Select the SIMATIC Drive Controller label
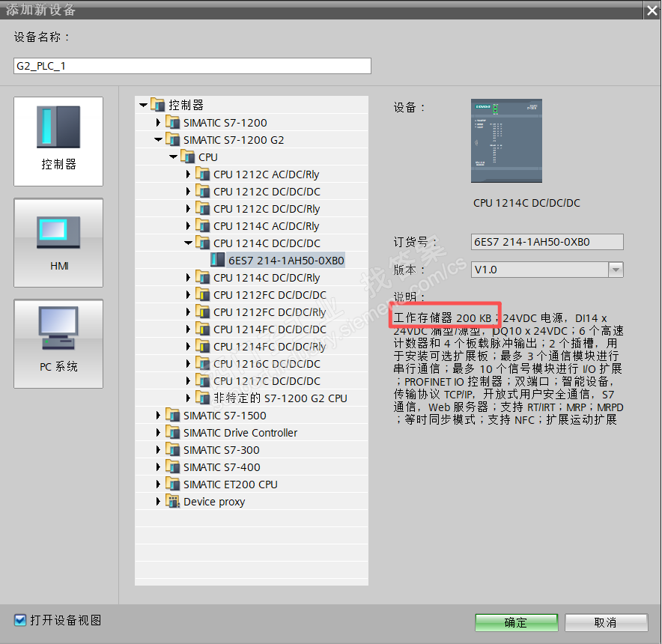This screenshot has width=662, height=644. click(x=240, y=433)
